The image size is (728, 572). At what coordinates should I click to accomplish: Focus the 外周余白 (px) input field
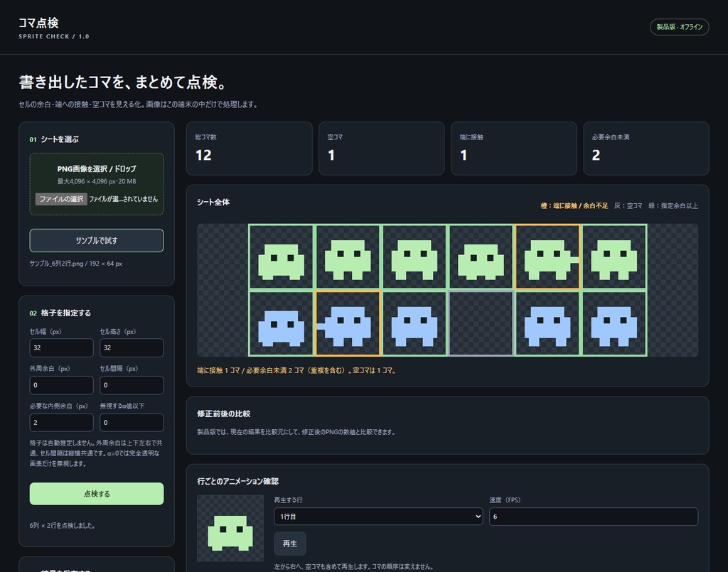pyautogui.click(x=61, y=385)
